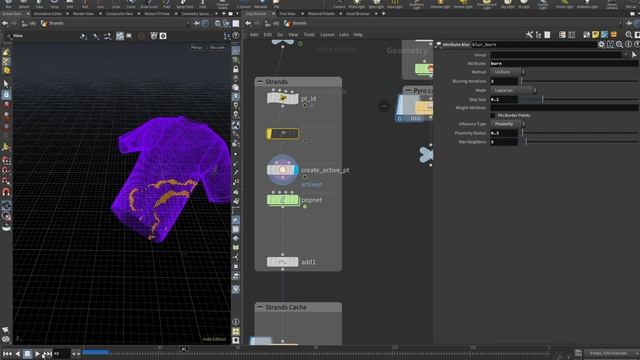This screenshot has width=640, height=360.
Task: Click the Proximity Radius slider
Action: 579,133
